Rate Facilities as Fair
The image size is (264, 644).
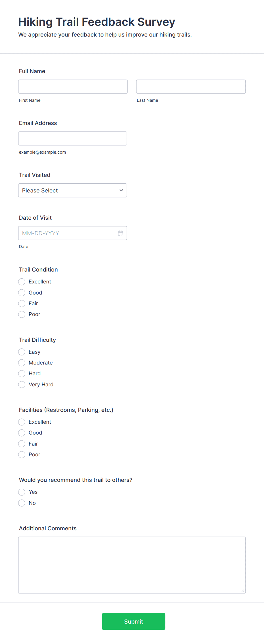pos(22,444)
